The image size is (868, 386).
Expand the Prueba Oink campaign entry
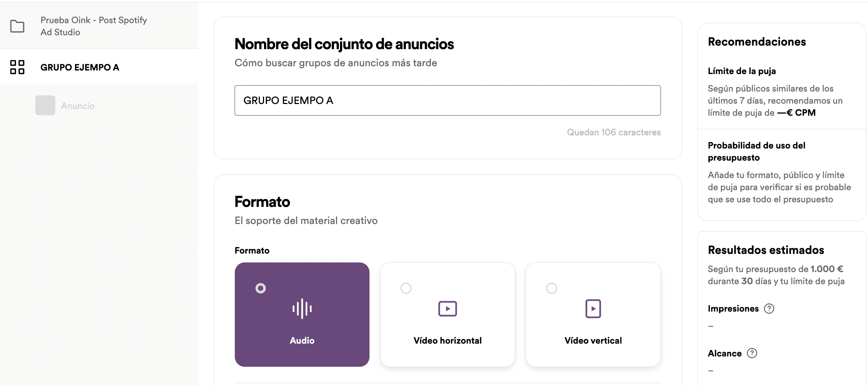point(93,26)
